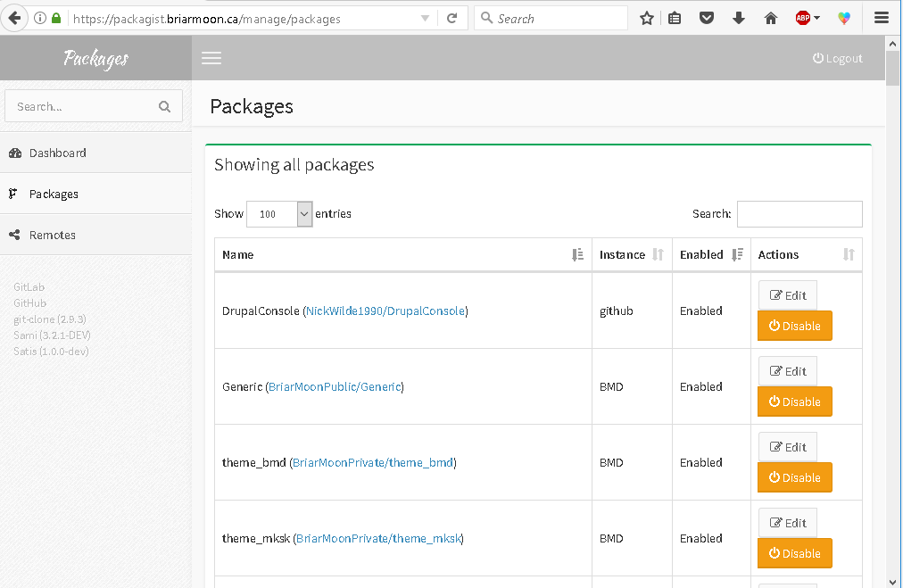
Task: Open Dashboard in the sidebar
Action: [95, 153]
